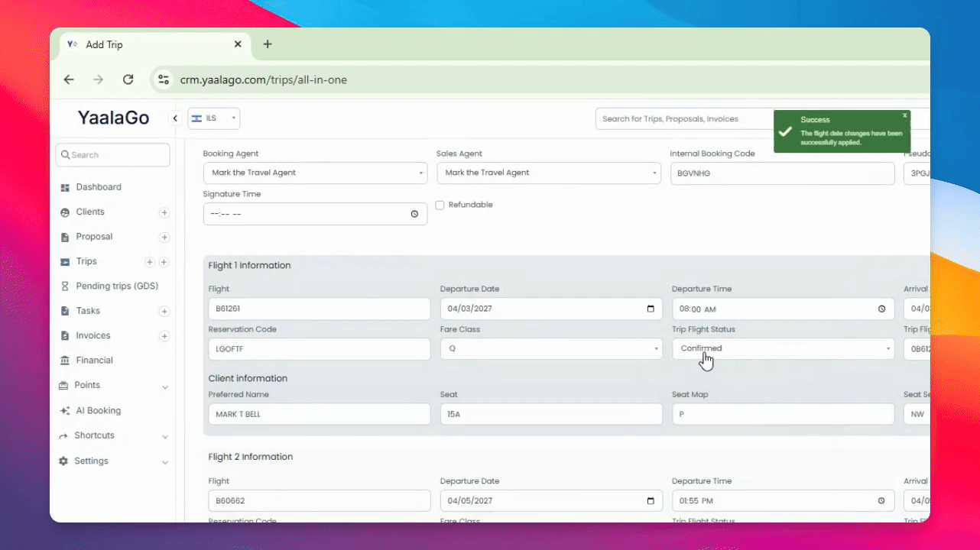980x550 pixels.
Task: Open the Clients sidebar icon
Action: 65,212
